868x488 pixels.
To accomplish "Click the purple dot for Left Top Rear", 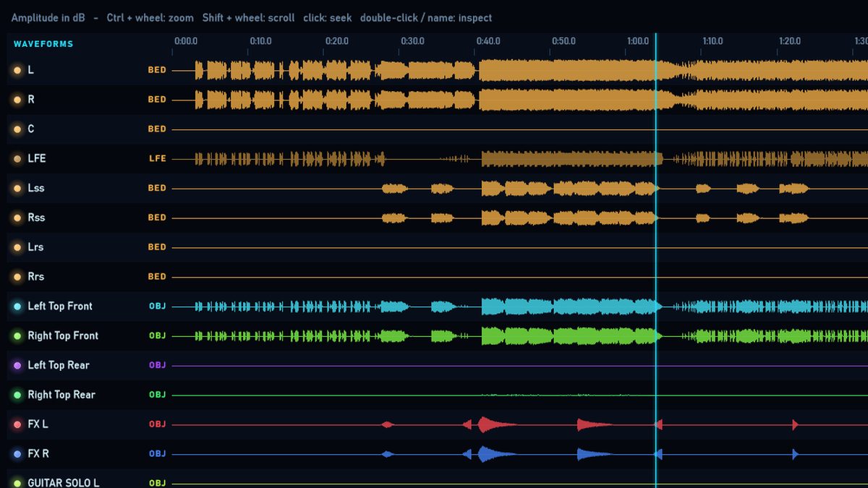I will pyautogui.click(x=17, y=366).
